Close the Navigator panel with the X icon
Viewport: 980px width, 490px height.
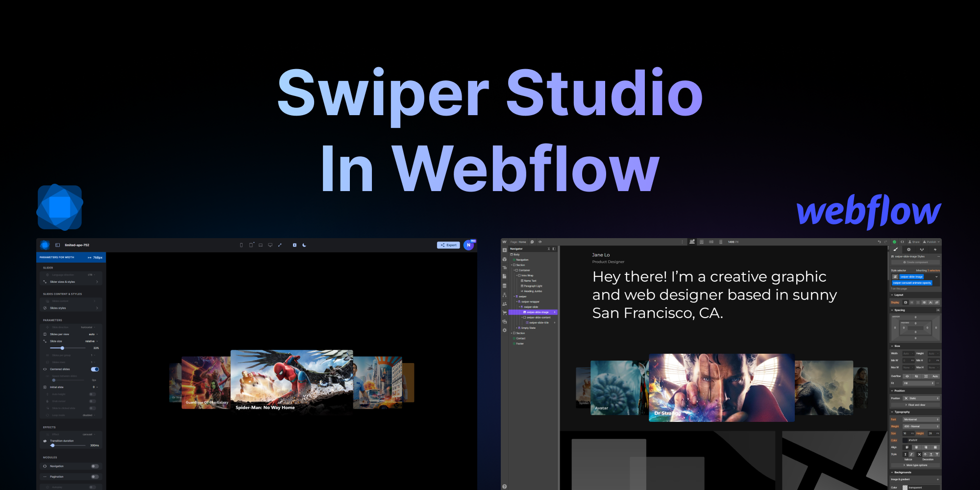(x=549, y=249)
